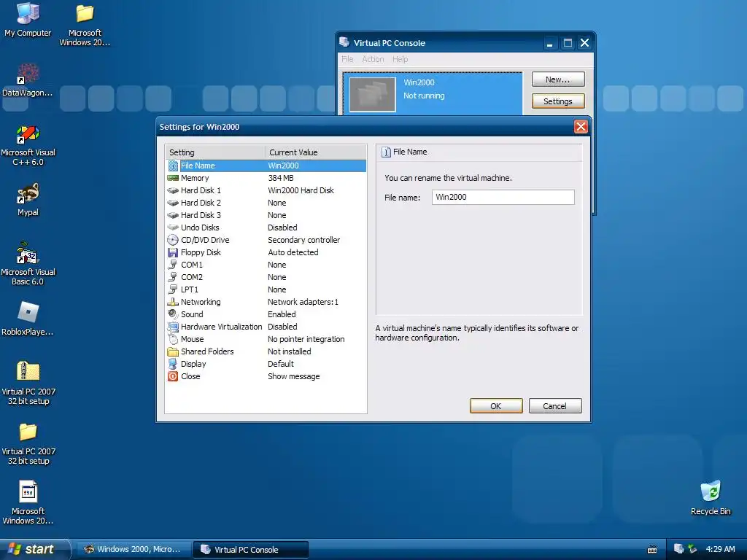Select the File Name setting icon
The image size is (747, 560).
pos(173,166)
